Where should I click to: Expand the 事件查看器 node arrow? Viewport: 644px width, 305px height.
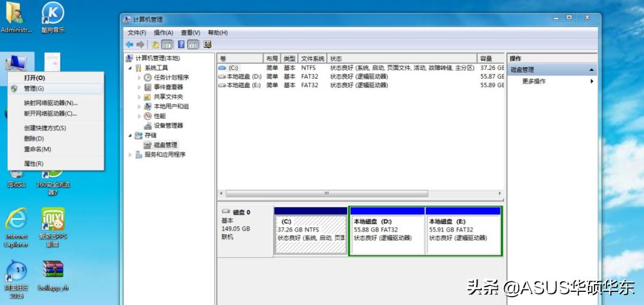coord(139,87)
